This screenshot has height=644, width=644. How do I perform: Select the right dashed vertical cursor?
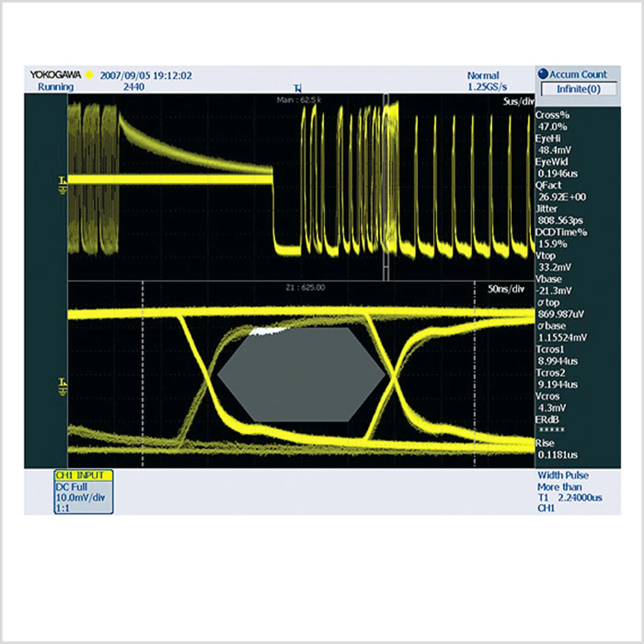click(x=474, y=375)
